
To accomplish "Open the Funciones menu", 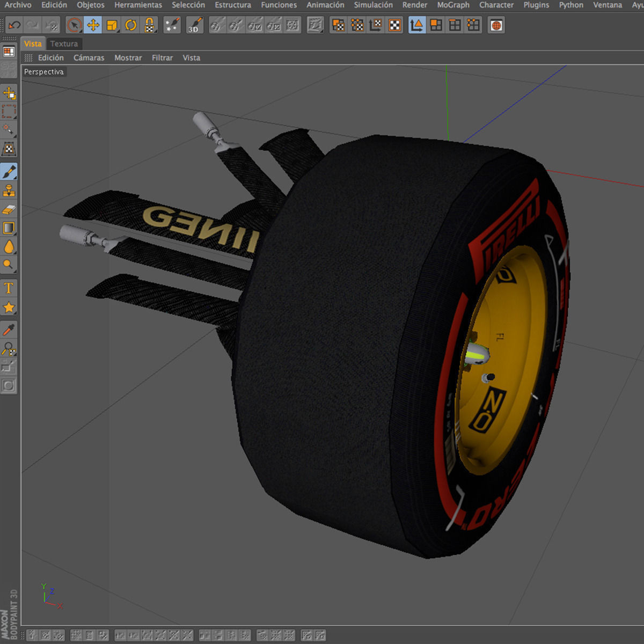I will pyautogui.click(x=279, y=5).
